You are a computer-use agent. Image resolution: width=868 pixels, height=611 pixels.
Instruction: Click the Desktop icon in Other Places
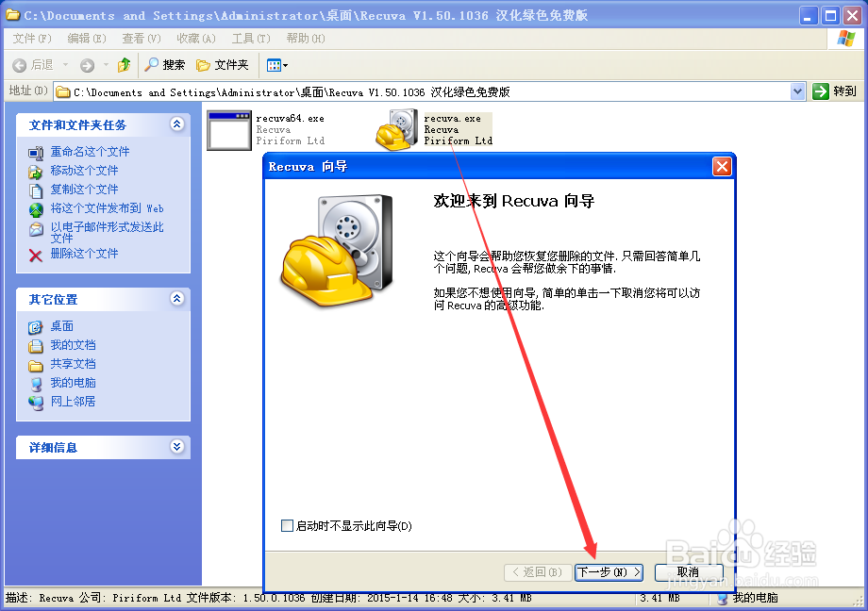click(x=36, y=327)
